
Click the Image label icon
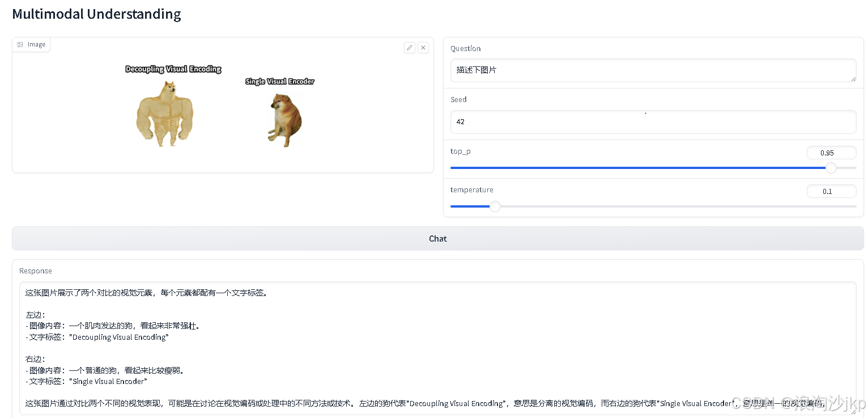coord(20,44)
